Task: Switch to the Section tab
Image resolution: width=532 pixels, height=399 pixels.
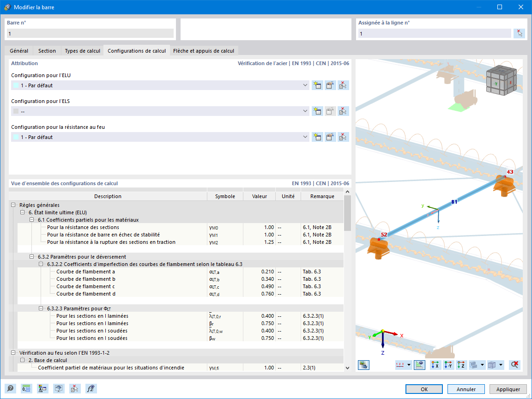Action: (x=47, y=51)
